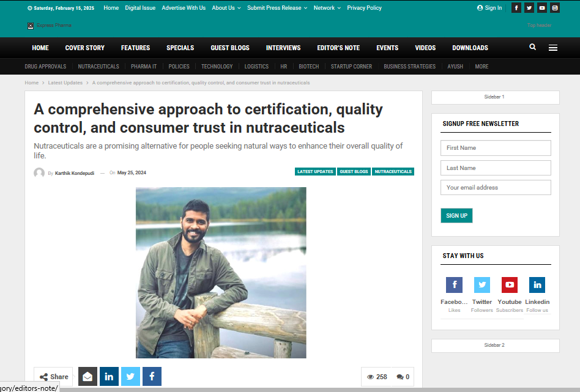Expand the About Us dropdown
The image size is (580, 392).
point(226,8)
